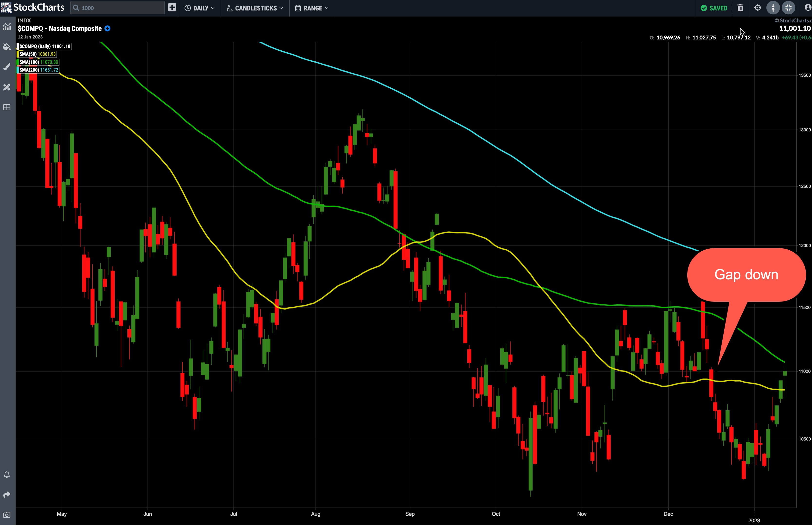The width and height of the screenshot is (812, 526).
Task: Toggle the vertical collapse arrows button
Action: coord(773,8)
